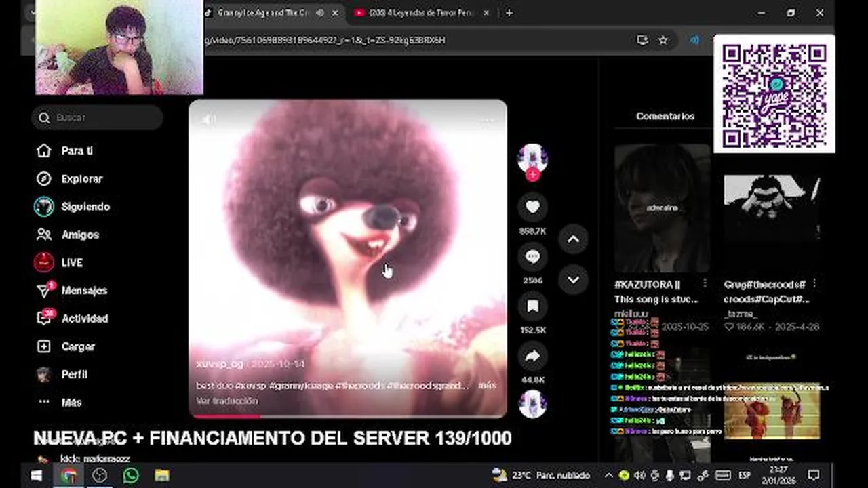Show hidden system tray icons
Viewport: 868px width, 488px height.
pyautogui.click(x=608, y=475)
